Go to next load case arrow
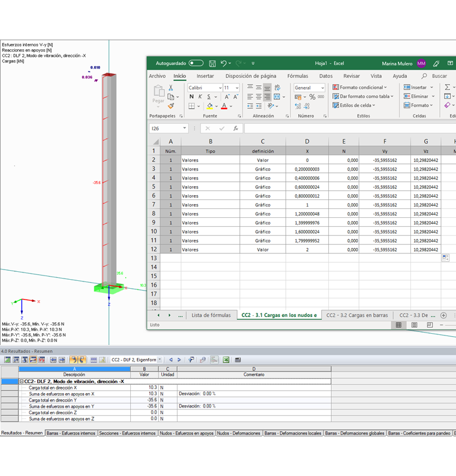The height and width of the screenshot is (476, 456). pyautogui.click(x=179, y=360)
